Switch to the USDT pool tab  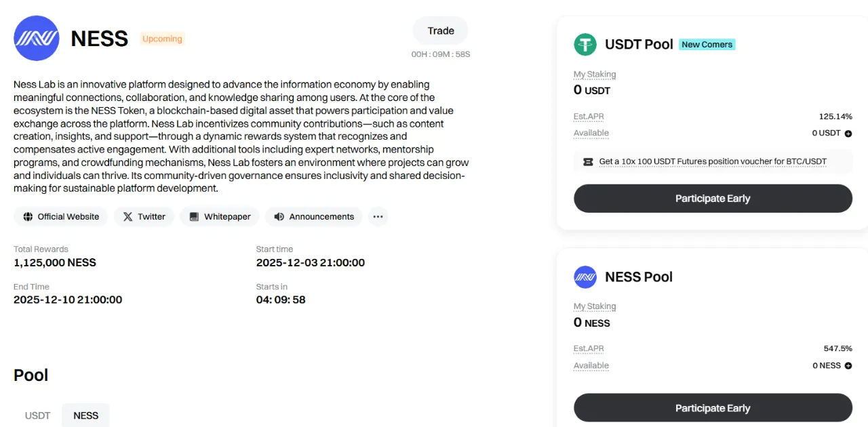[38, 415]
